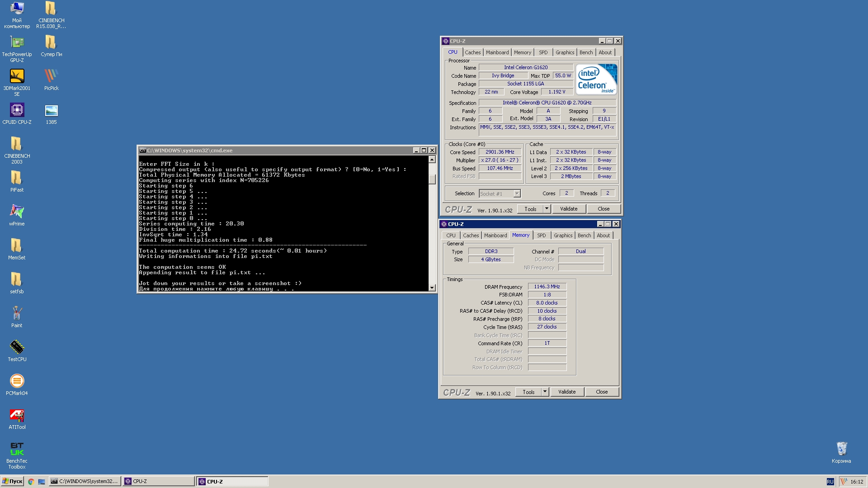The height and width of the screenshot is (488, 868).
Task: Select CPU tab in lower CPU-Z window
Action: (x=451, y=235)
